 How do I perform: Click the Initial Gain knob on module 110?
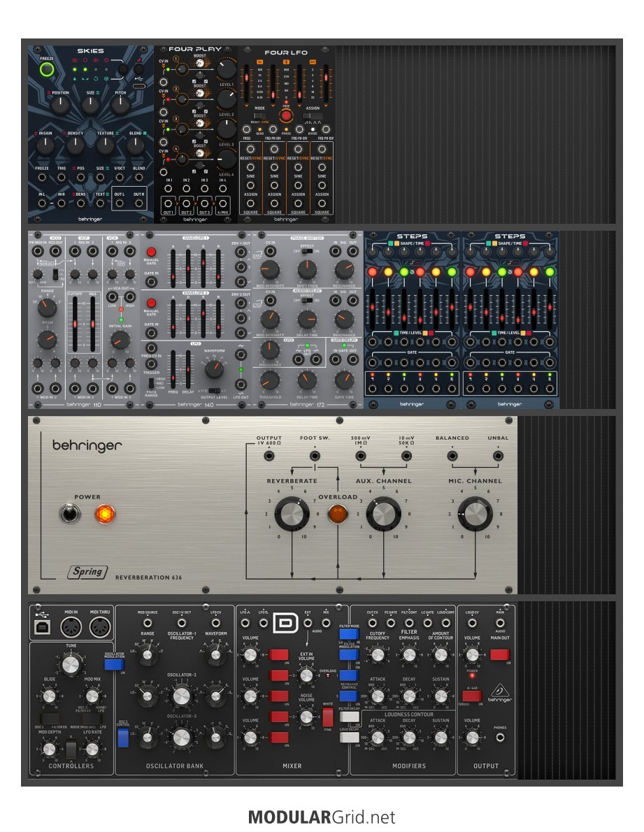point(120,340)
